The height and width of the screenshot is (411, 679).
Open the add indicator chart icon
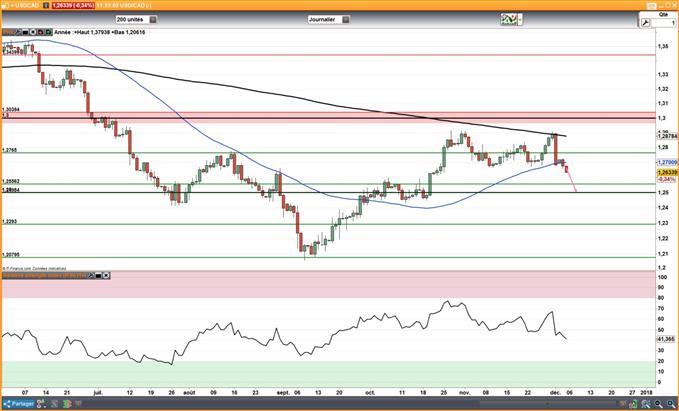pos(509,19)
